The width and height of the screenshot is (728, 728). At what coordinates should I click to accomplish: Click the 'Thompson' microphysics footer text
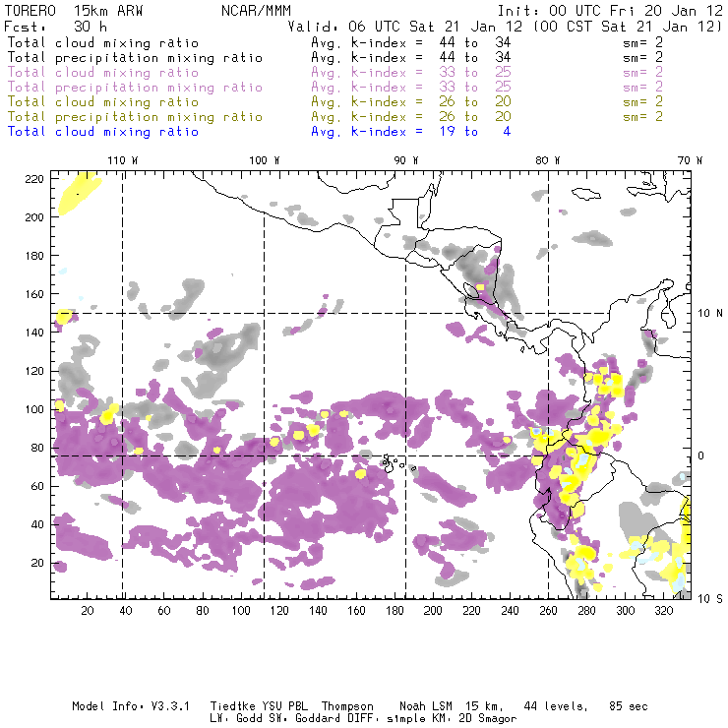347,706
